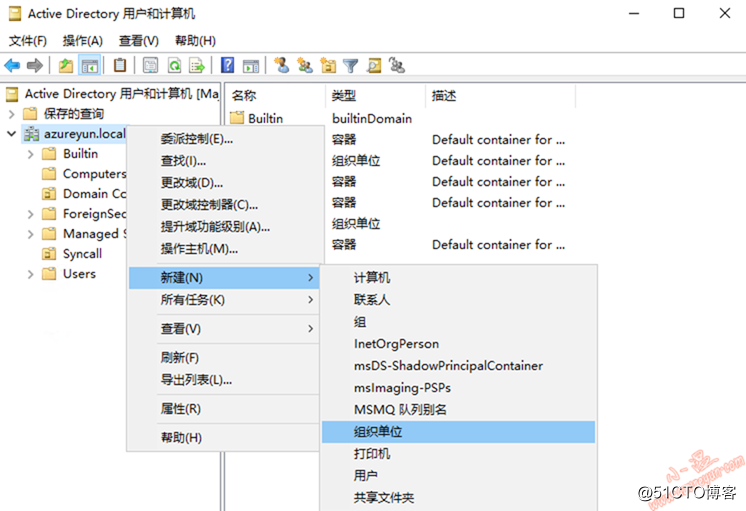The height and width of the screenshot is (511, 746).
Task: Toggle the show/hide console tree icon
Action: [x=90, y=65]
